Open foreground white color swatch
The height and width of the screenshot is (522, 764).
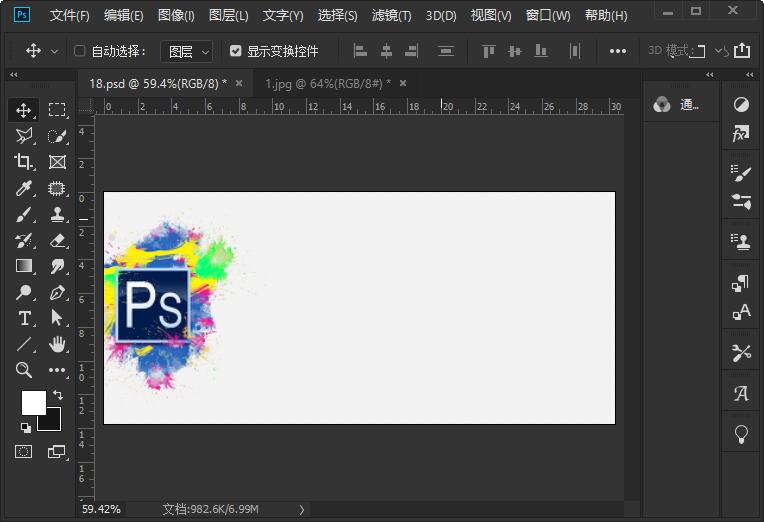(33, 402)
